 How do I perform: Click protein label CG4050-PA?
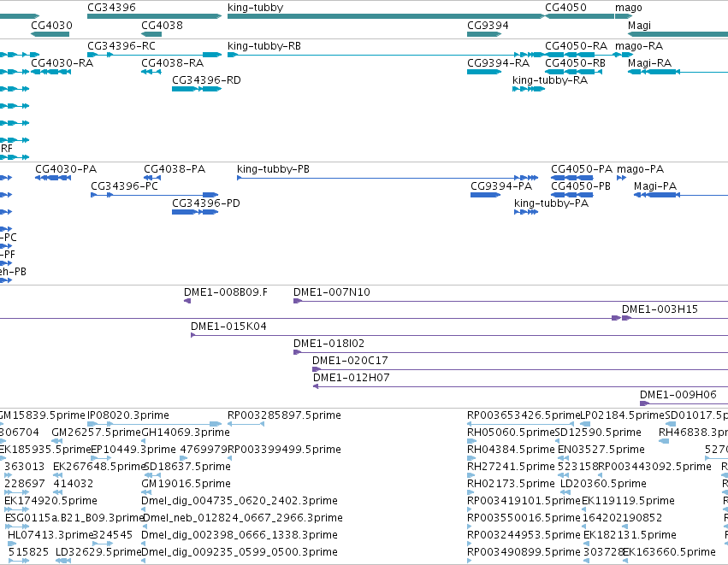pyautogui.click(x=582, y=169)
